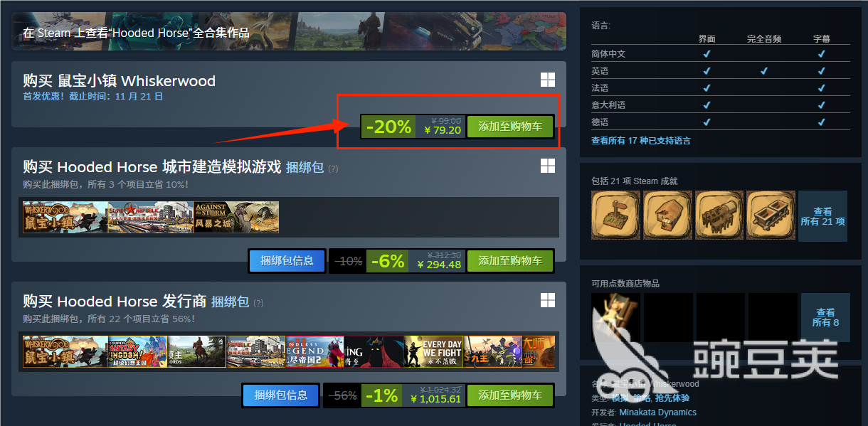
Task: Click the Windows icon in publisher bundle section
Action: (x=547, y=299)
